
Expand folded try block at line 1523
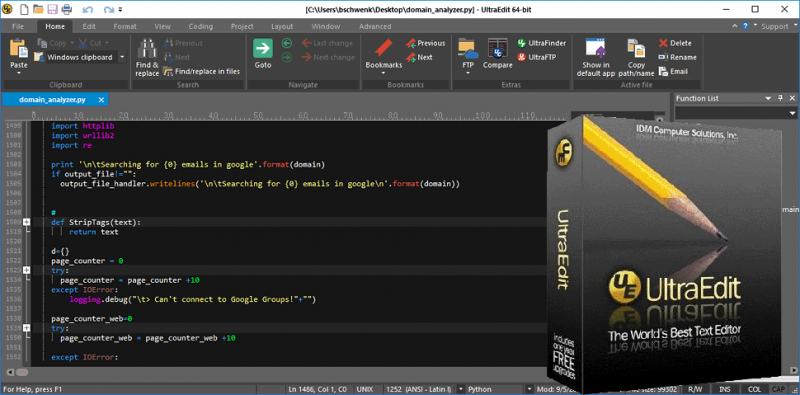click(27, 270)
